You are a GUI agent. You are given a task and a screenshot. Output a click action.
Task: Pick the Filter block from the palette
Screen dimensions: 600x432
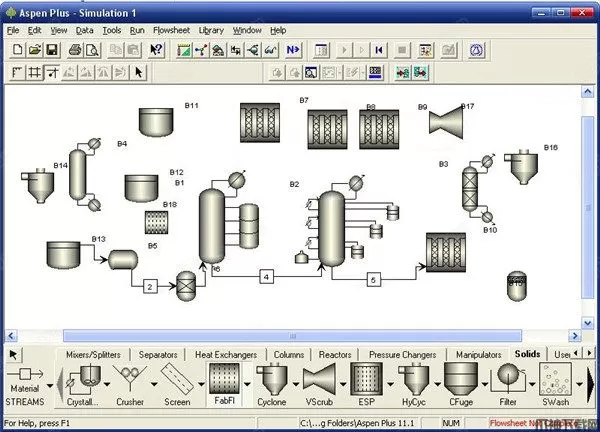click(509, 381)
